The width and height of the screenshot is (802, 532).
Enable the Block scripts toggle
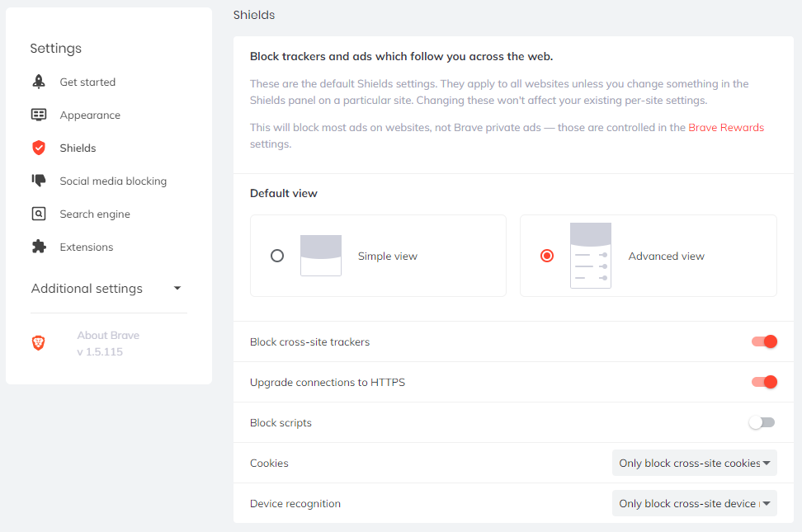[x=762, y=422]
